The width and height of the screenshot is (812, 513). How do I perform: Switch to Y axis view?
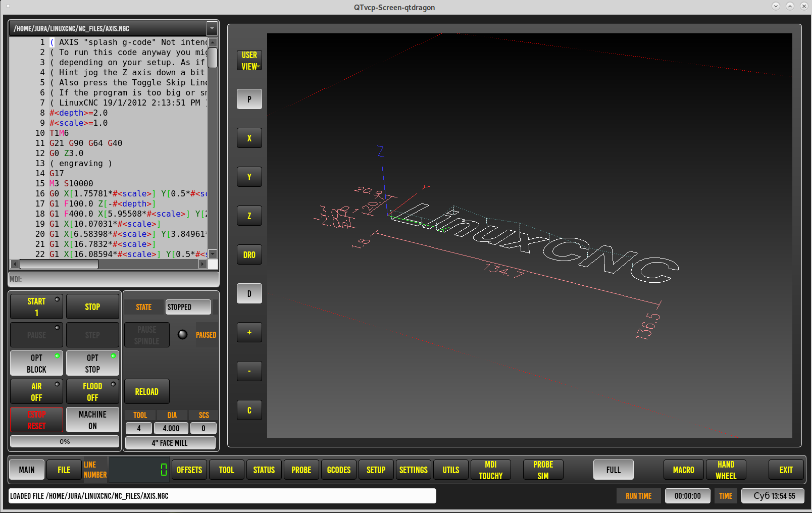click(249, 177)
